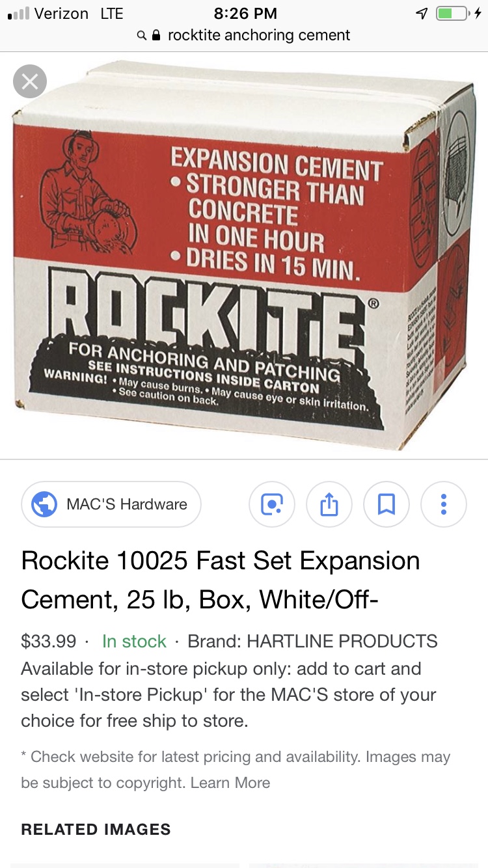The height and width of the screenshot is (868, 488).
Task: Tap the Rockite cement box product image
Action: tap(244, 255)
